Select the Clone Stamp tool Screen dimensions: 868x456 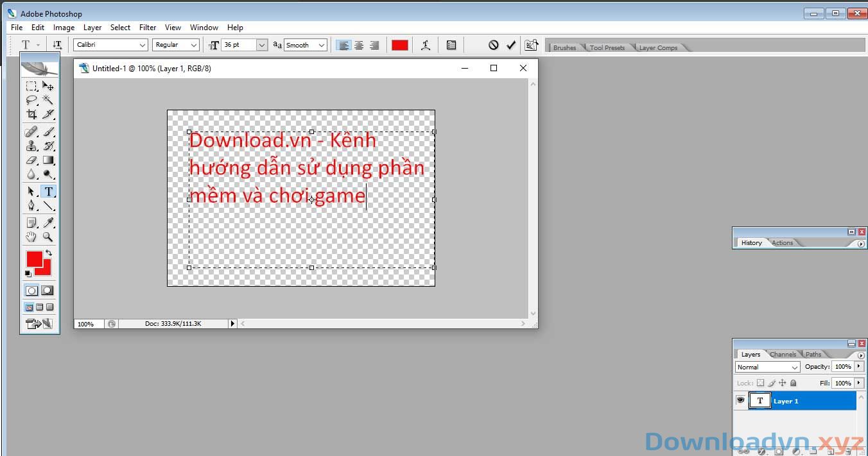point(31,146)
